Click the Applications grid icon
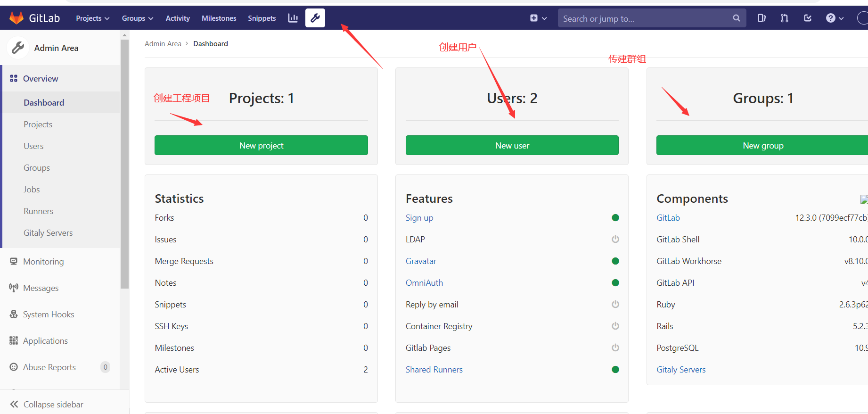Screen dimensions: 868x414 pyautogui.click(x=14, y=340)
